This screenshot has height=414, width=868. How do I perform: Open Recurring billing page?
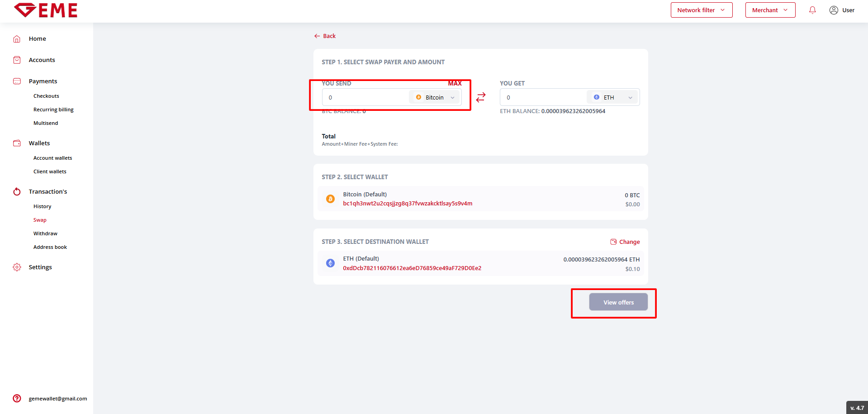click(x=53, y=109)
